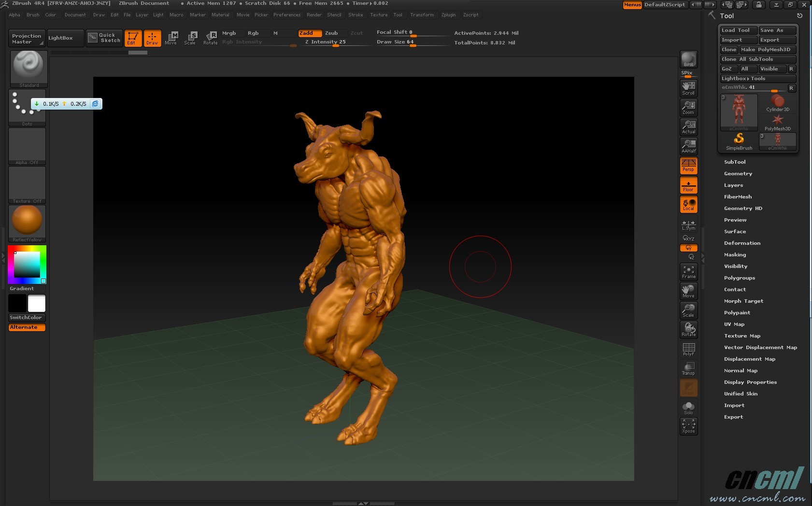The image size is (812, 506).
Task: Select the top-shelf Move mode
Action: (171, 38)
